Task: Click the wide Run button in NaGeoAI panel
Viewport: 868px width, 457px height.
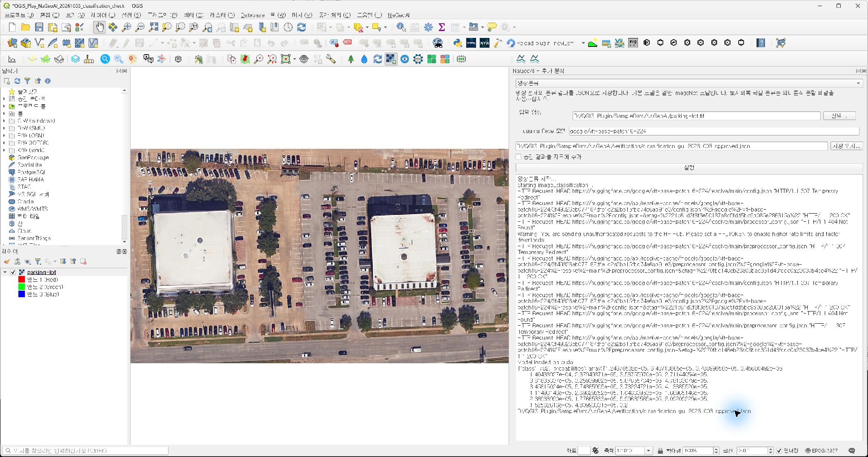Action: click(689, 168)
